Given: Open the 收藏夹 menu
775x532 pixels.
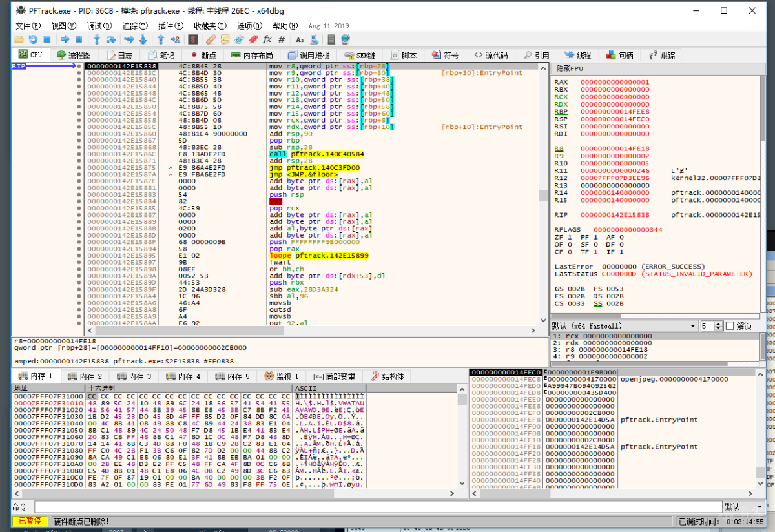Looking at the screenshot, I should click(211, 26).
